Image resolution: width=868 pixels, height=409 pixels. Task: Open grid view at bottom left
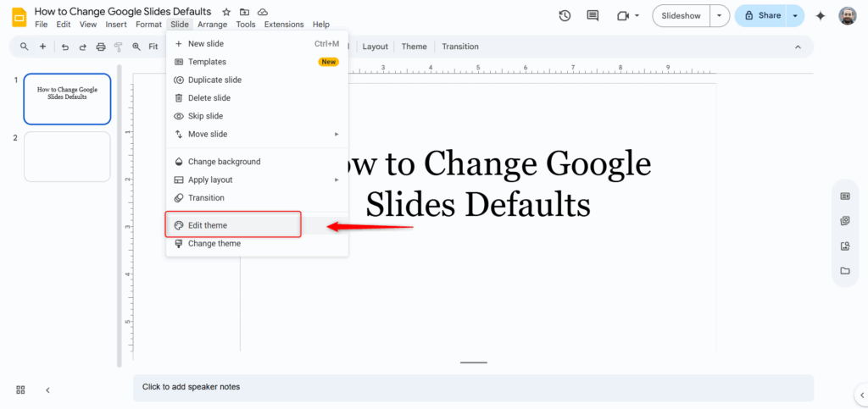[20, 390]
